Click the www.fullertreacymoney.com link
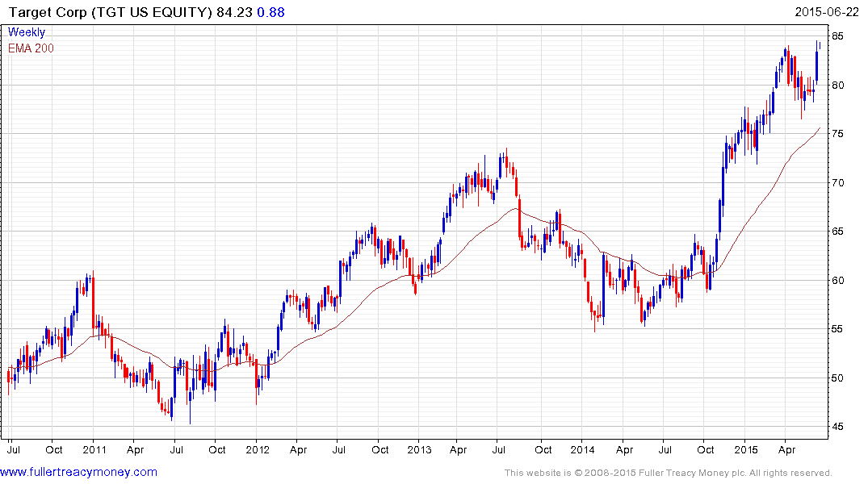The height and width of the screenshot is (484, 868). [78, 472]
